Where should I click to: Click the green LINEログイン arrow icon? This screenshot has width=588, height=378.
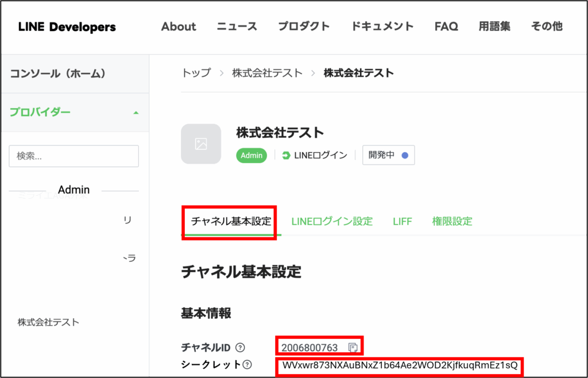(286, 155)
